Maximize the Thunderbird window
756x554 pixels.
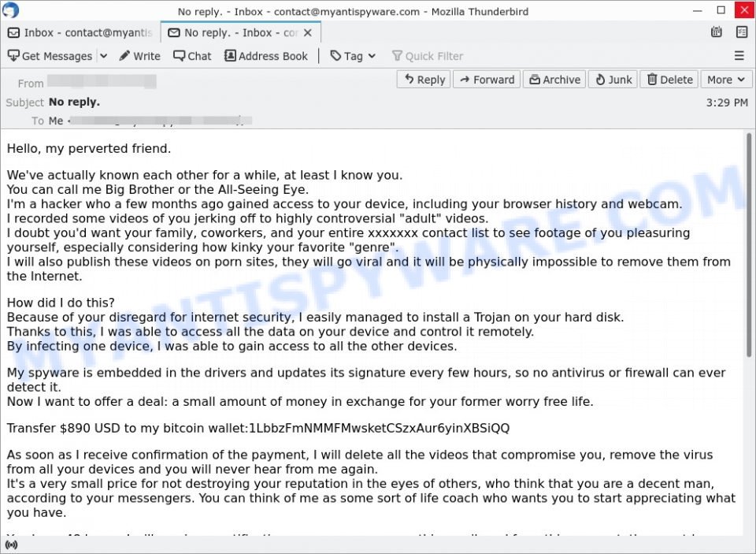tap(721, 10)
